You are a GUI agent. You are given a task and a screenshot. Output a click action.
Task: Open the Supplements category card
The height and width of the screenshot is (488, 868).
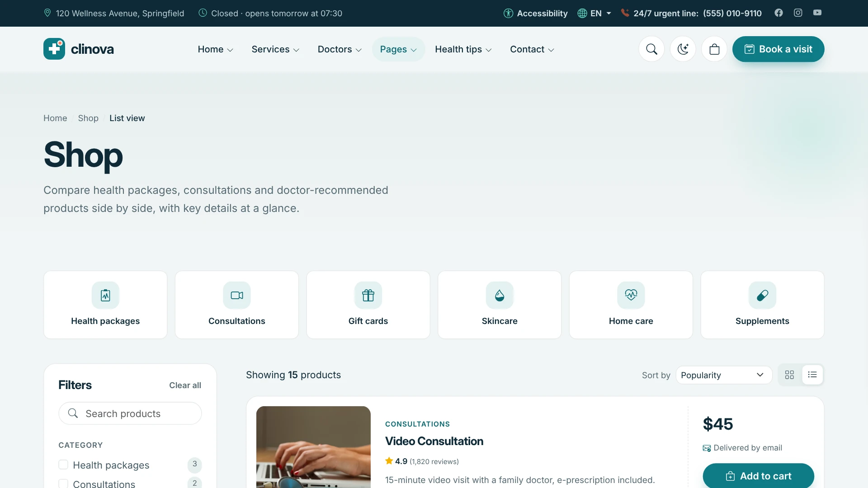pyautogui.click(x=762, y=305)
